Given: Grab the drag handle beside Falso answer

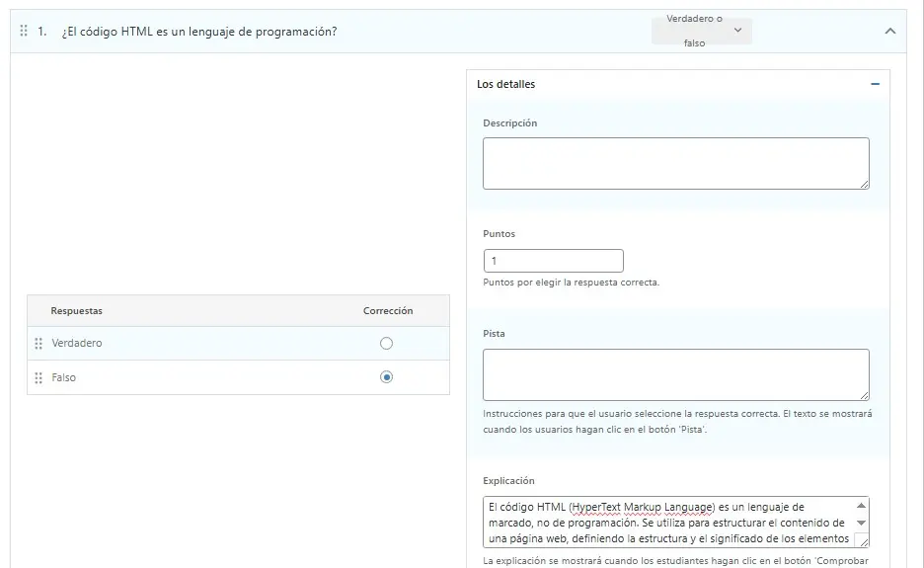Looking at the screenshot, I should tap(38, 377).
